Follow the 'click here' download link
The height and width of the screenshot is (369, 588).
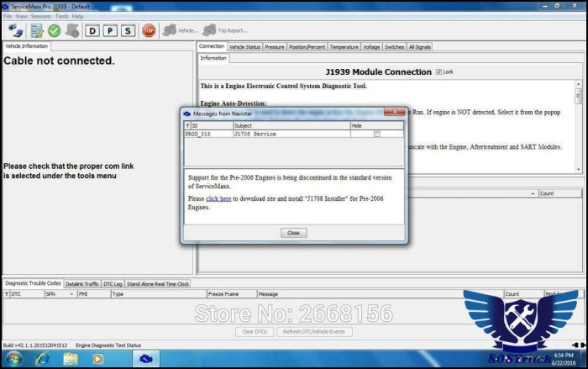pyautogui.click(x=218, y=198)
